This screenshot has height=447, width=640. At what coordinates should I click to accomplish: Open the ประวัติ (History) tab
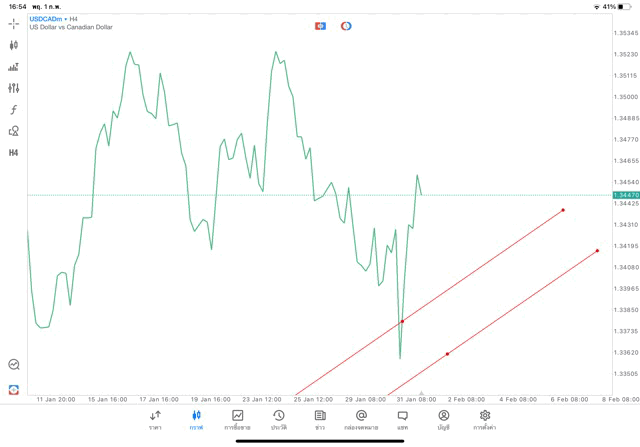click(x=279, y=420)
